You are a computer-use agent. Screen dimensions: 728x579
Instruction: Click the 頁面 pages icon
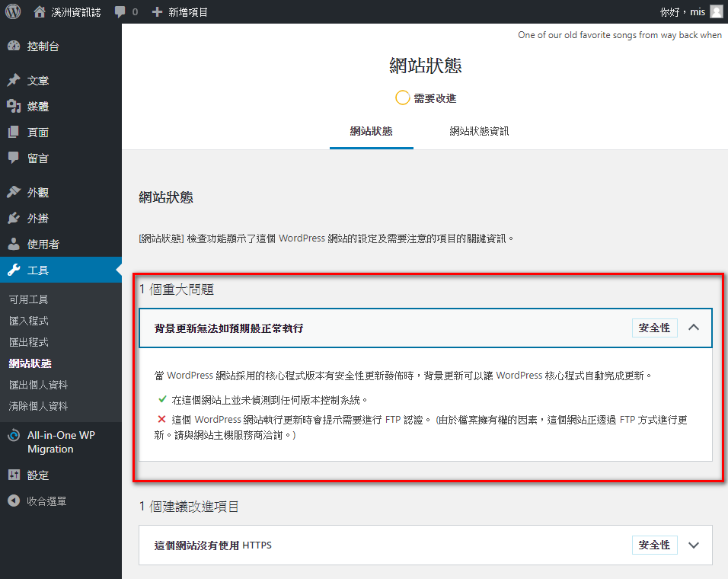[x=14, y=133]
